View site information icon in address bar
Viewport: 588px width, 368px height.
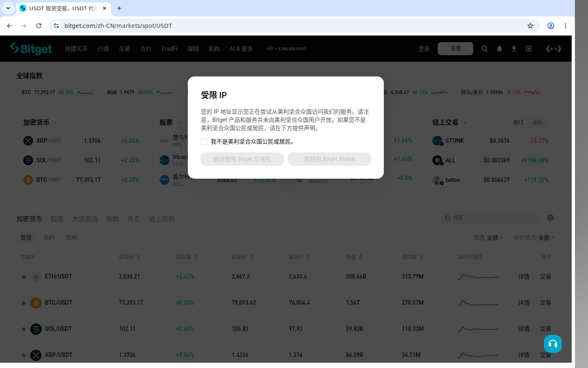56,26
